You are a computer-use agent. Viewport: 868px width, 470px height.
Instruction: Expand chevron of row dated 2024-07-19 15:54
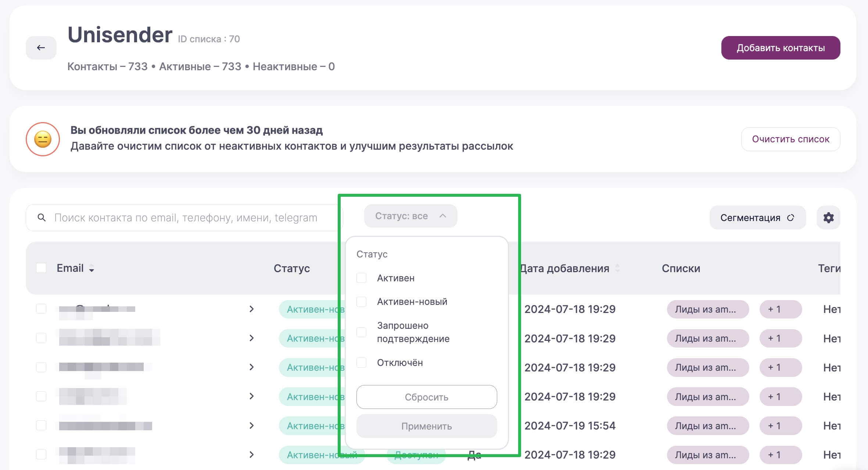point(251,426)
